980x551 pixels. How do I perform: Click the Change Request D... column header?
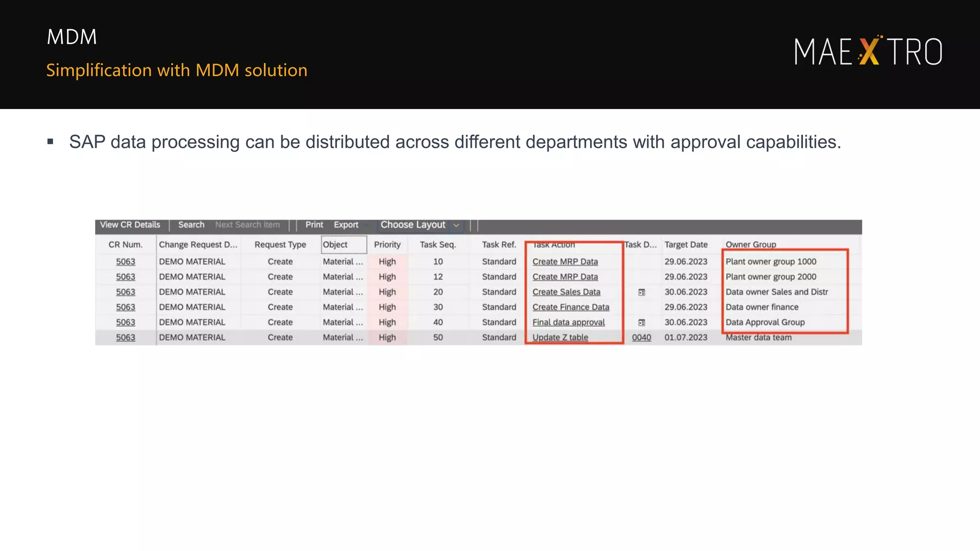tap(198, 244)
